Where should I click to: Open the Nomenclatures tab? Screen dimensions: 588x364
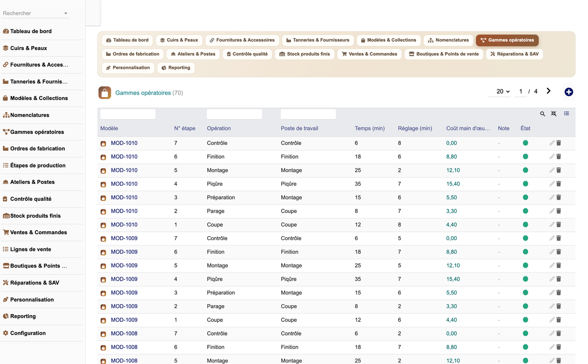448,40
